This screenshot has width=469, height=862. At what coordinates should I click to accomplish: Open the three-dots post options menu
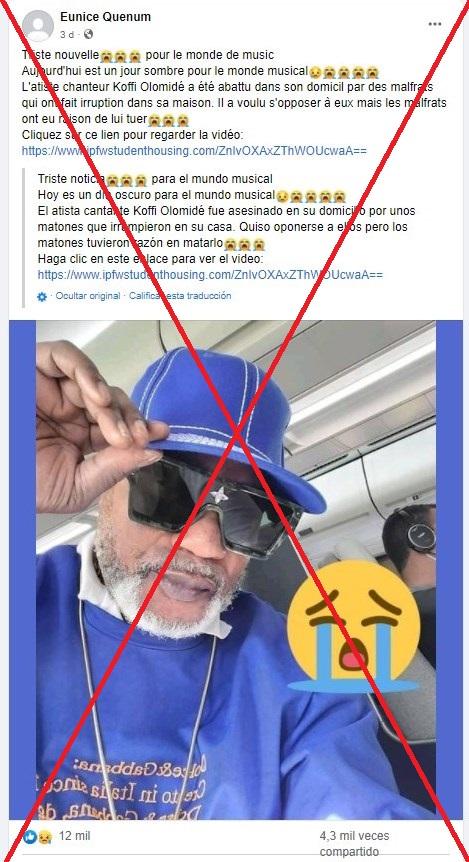(434, 24)
